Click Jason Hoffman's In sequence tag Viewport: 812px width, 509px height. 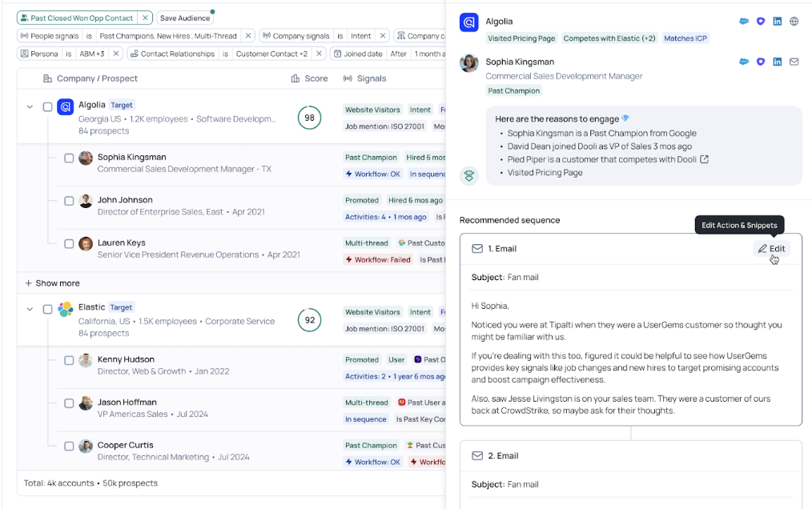tap(366, 419)
